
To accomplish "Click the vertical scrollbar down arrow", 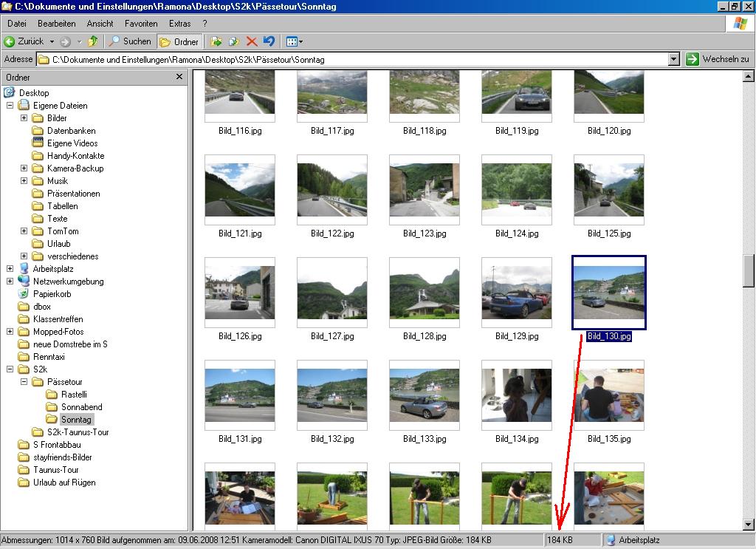I will point(749,524).
